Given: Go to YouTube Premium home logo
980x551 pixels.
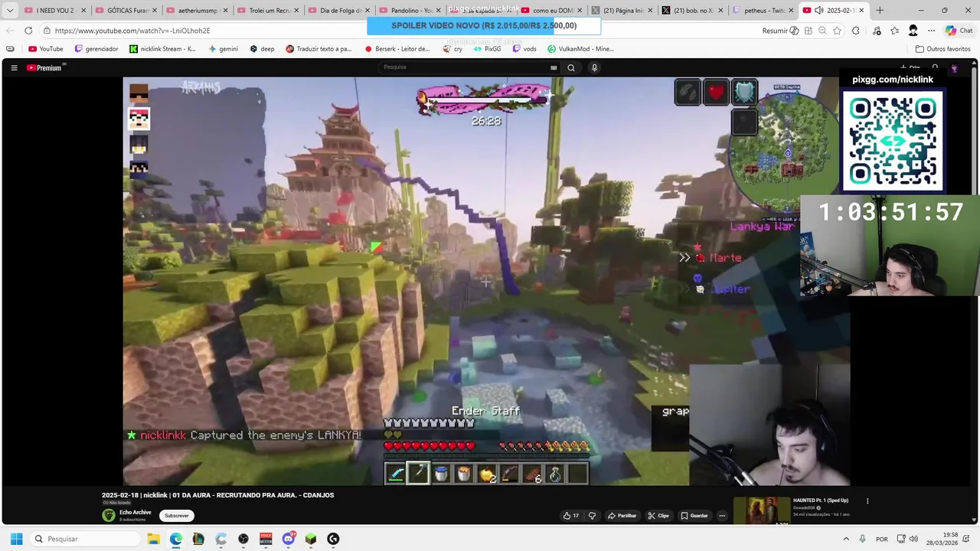Looking at the screenshot, I should pyautogui.click(x=44, y=67).
